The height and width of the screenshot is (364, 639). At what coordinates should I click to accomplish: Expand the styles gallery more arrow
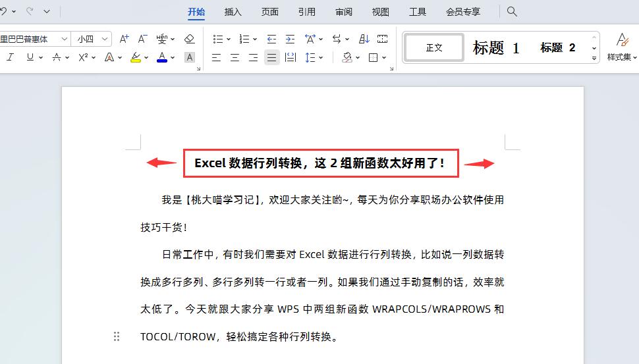click(x=594, y=58)
